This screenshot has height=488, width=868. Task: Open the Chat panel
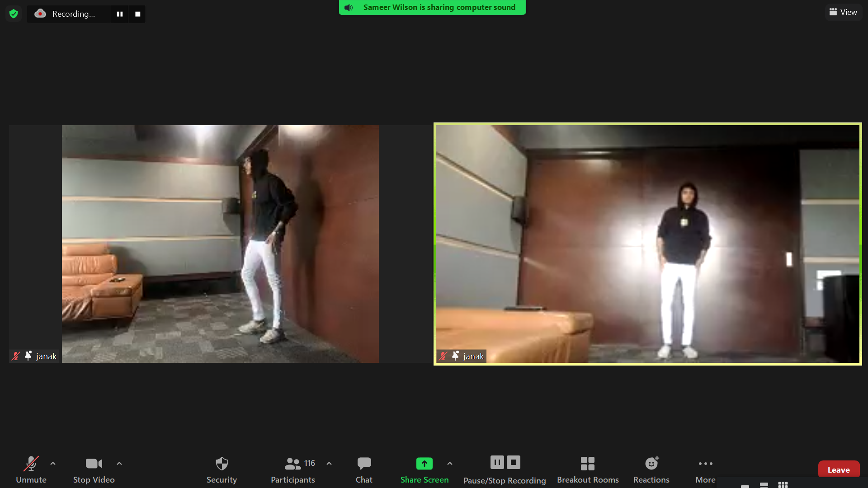pyautogui.click(x=364, y=470)
